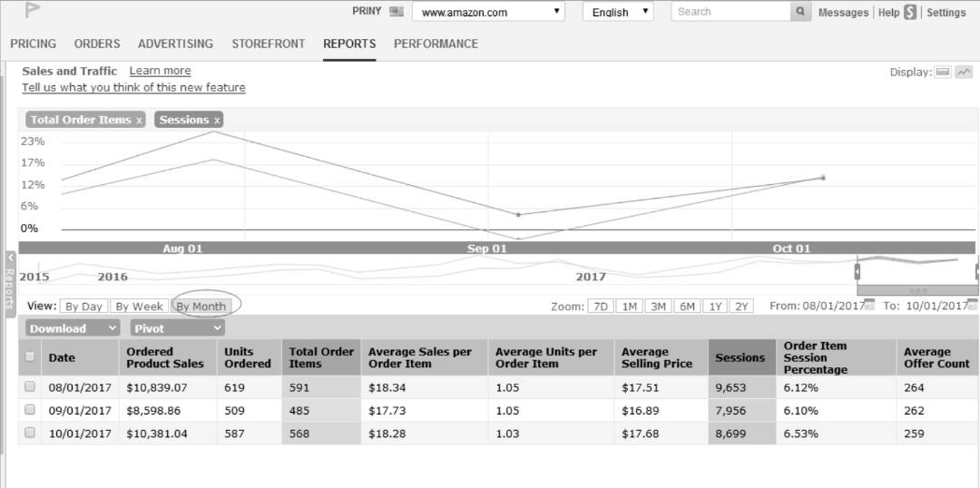Open the STOREFRONT menu
Image resolution: width=980 pixels, height=488 pixels.
click(268, 44)
